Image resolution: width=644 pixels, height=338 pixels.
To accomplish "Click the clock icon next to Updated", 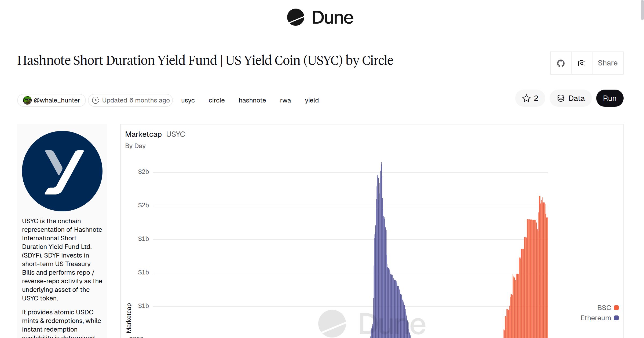I will 96,100.
